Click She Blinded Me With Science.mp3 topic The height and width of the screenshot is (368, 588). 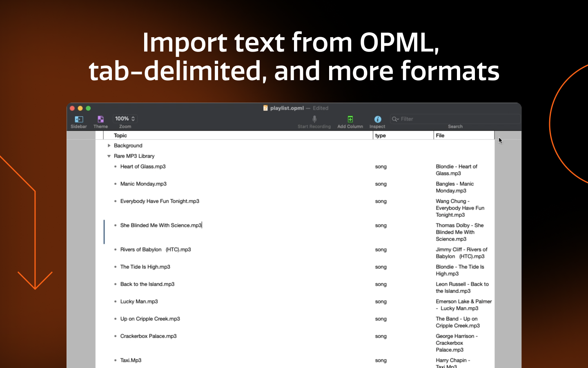tap(161, 225)
